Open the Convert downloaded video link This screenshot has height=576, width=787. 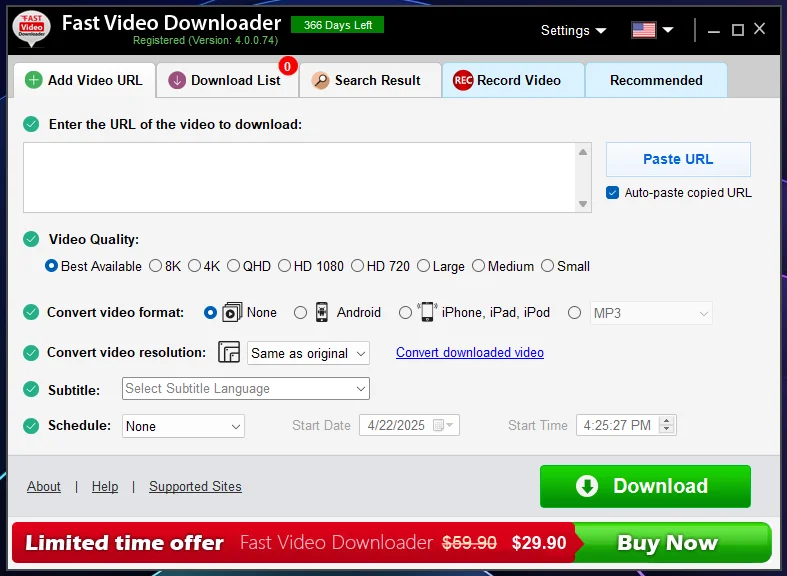click(470, 352)
